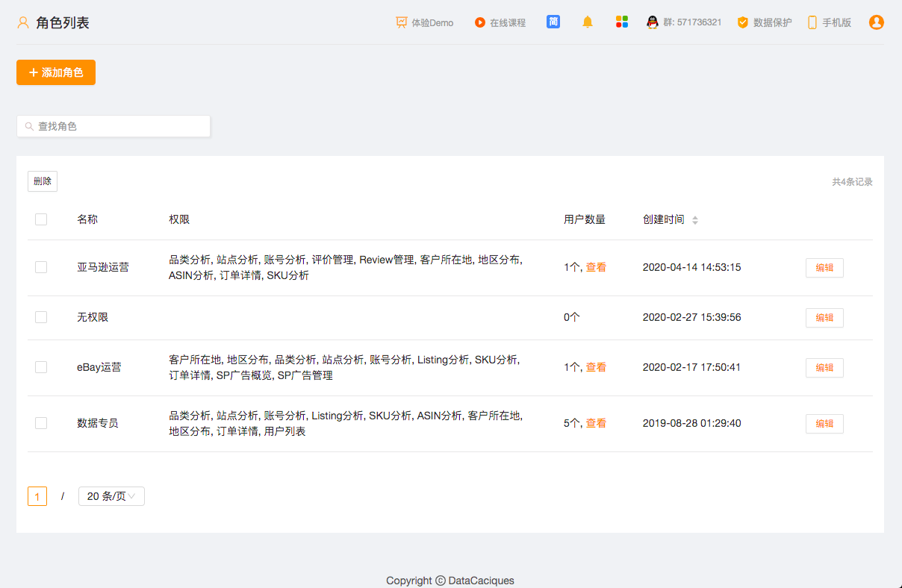
Task: Click the blue simplified Chinese language icon
Action: 553,22
